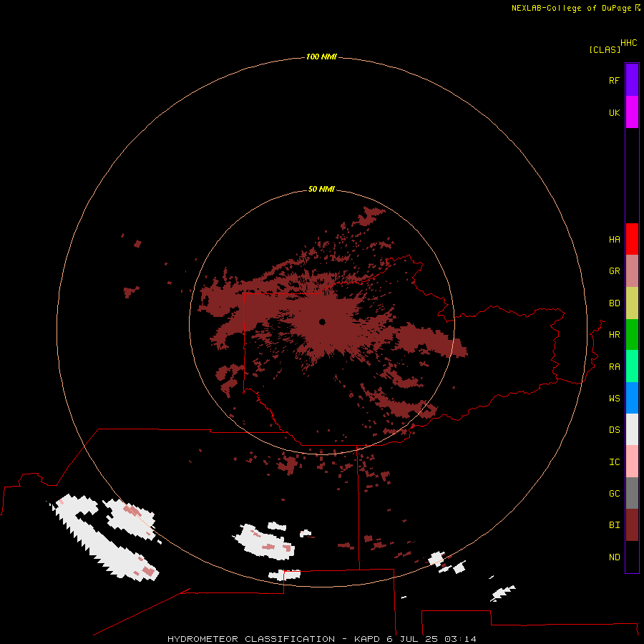Click the GC gray legend swatch
The image size is (644, 644).
[x=632, y=493]
